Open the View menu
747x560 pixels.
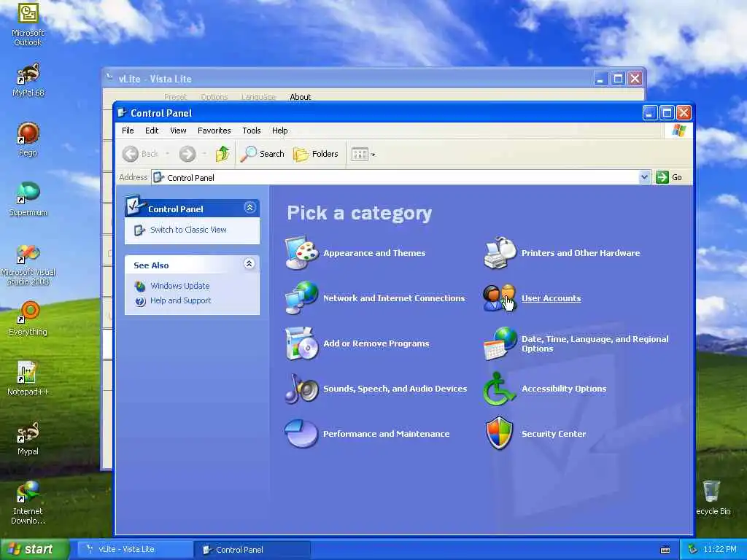click(x=178, y=131)
